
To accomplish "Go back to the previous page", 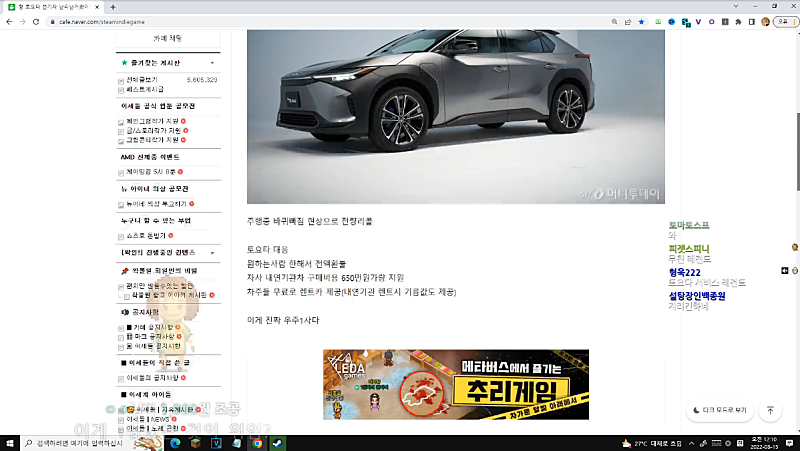I will click(x=9, y=22).
